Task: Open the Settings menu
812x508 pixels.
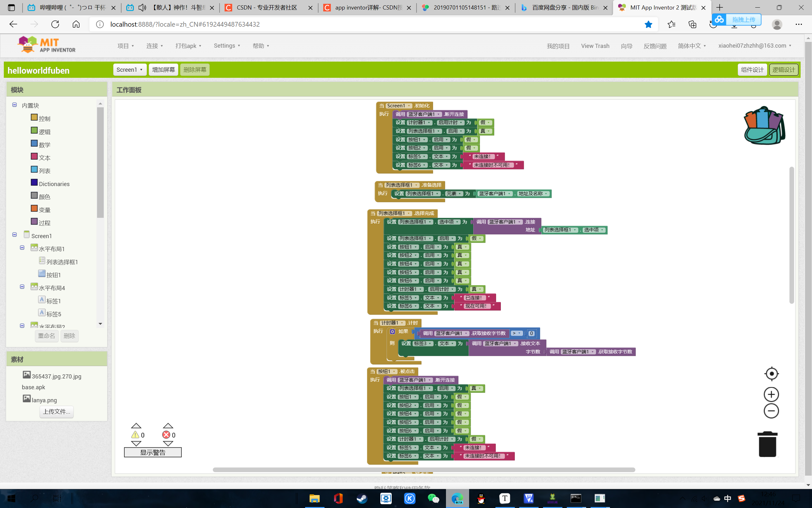Action: (227, 46)
